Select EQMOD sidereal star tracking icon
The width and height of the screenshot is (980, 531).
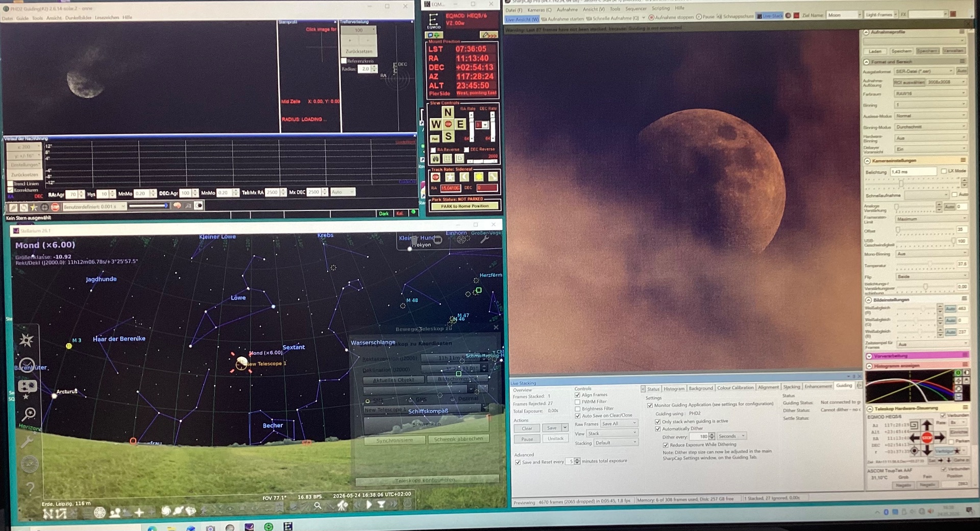point(450,177)
